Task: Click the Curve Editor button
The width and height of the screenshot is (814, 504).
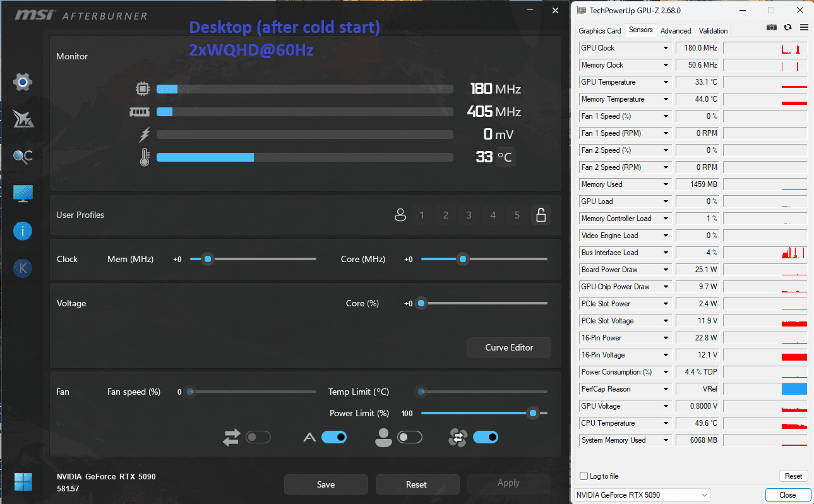Action: tap(509, 347)
